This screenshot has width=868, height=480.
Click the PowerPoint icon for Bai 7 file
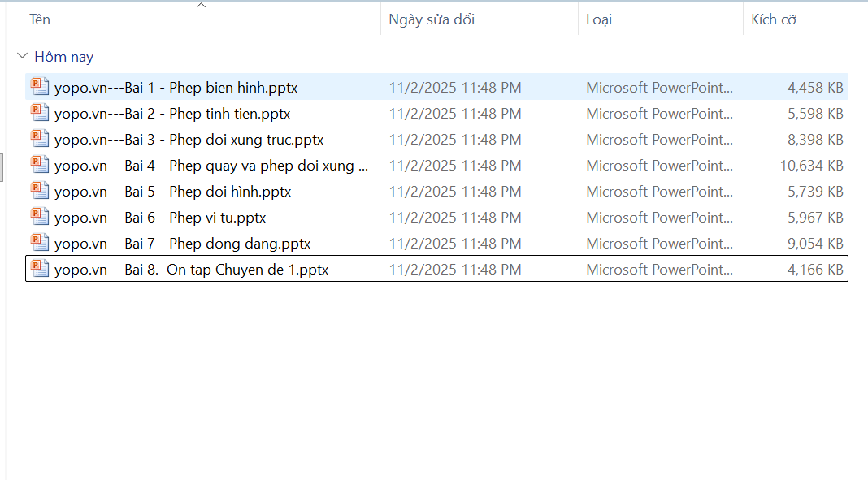40,243
